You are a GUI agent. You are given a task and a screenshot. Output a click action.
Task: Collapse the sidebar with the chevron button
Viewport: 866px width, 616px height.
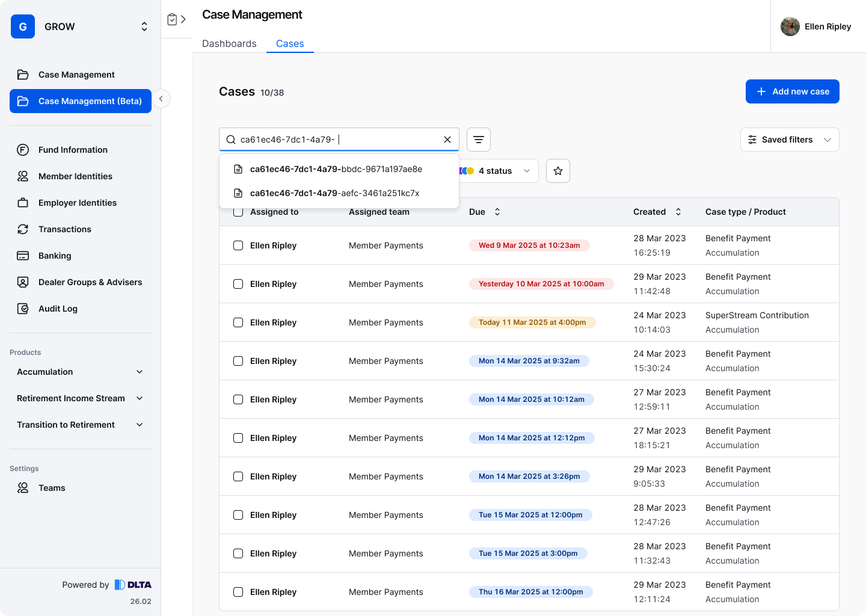[x=161, y=99]
